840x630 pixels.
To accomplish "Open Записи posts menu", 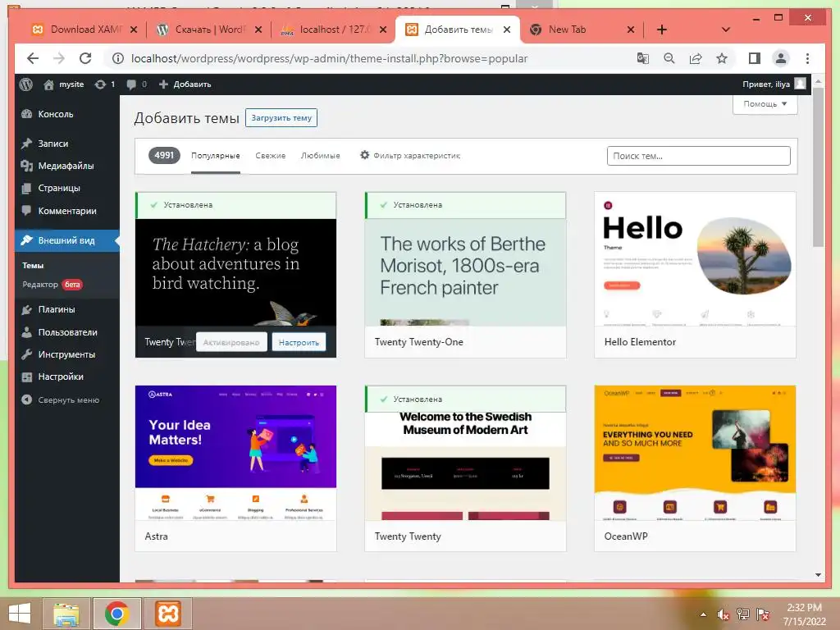I will click(x=67, y=144).
